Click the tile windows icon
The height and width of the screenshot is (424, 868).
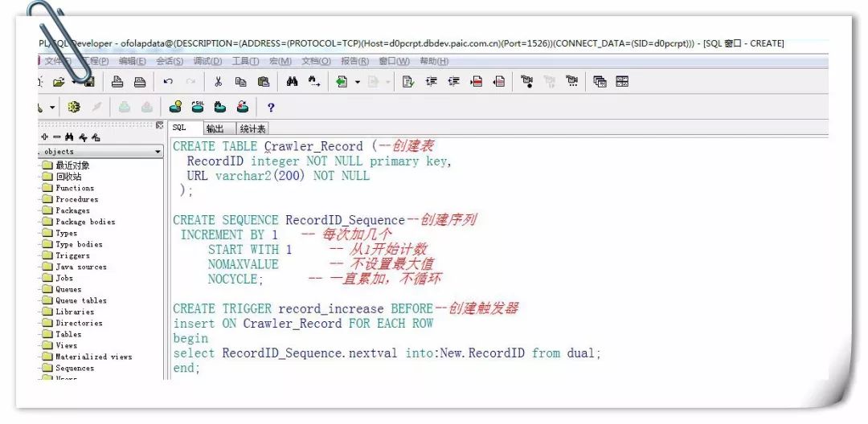622,83
